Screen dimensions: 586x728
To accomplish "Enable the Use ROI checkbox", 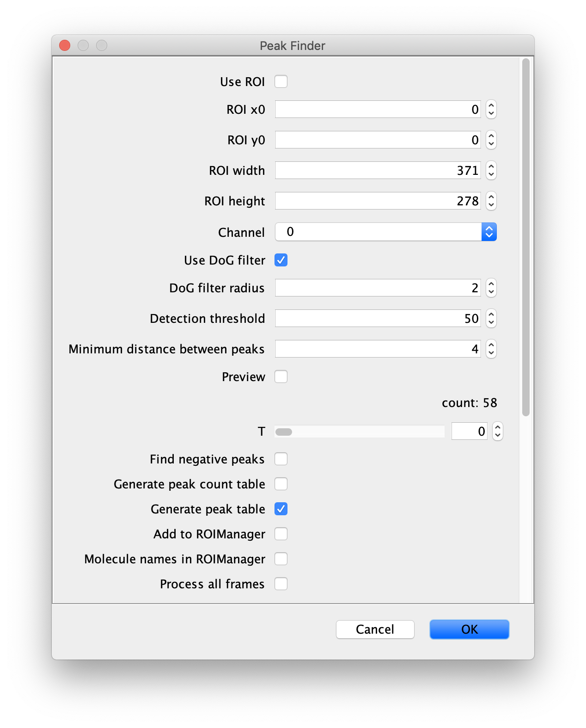I will [x=281, y=81].
